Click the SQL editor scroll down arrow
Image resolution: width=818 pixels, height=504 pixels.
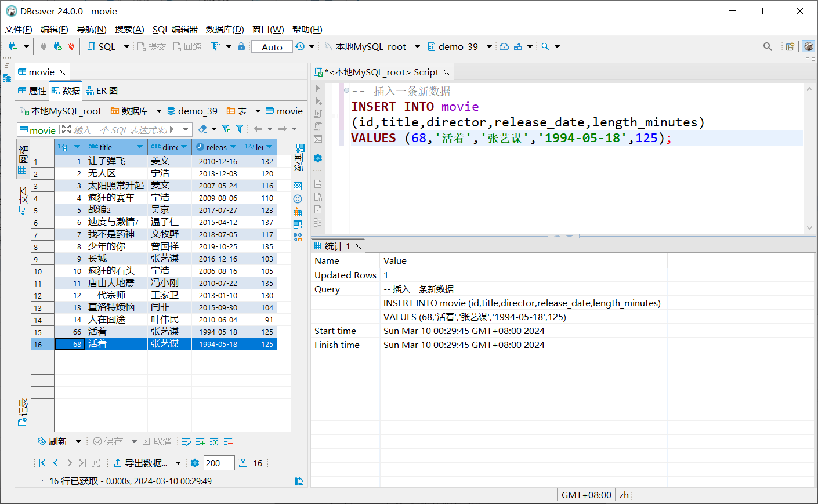coord(809,228)
